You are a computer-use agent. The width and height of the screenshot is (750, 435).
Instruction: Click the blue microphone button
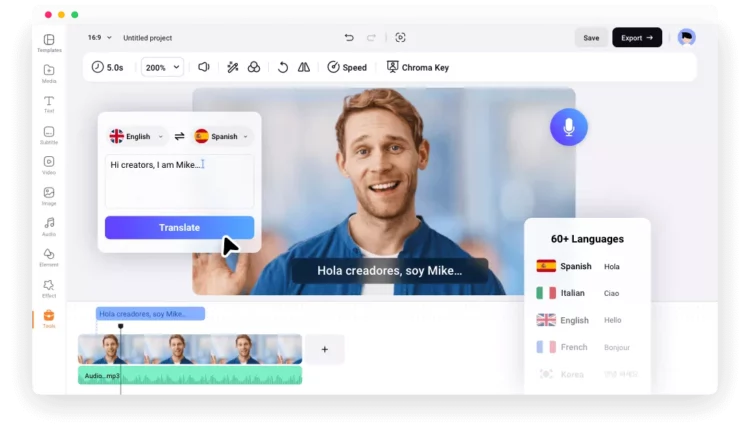[568, 127]
